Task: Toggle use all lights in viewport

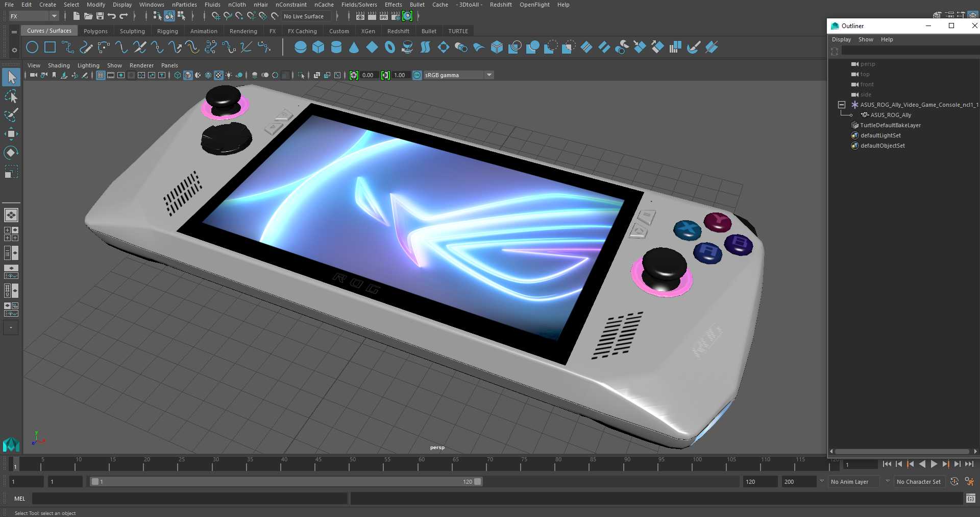Action: point(229,75)
